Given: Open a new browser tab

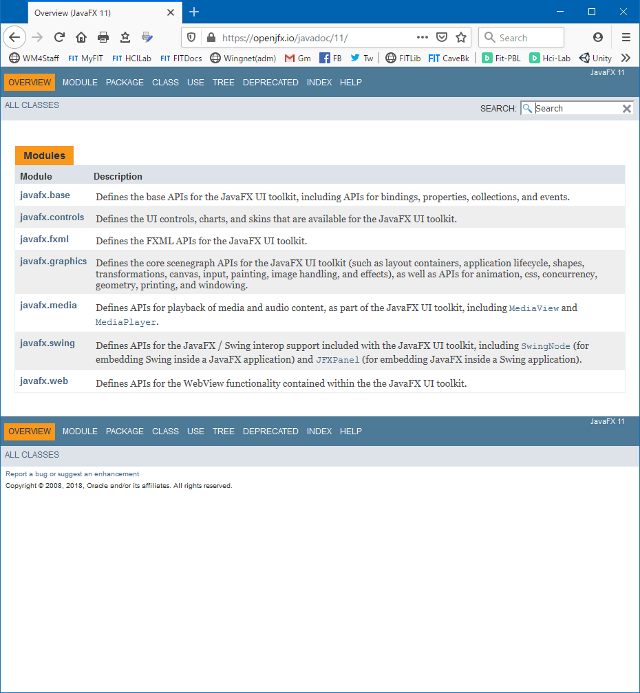Looking at the screenshot, I should tap(194, 12).
